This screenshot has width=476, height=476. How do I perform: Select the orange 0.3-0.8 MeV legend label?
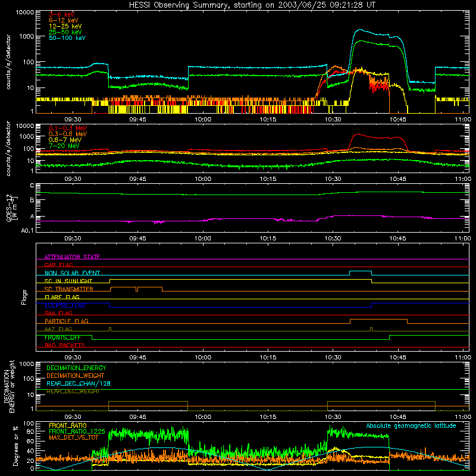pos(68,134)
